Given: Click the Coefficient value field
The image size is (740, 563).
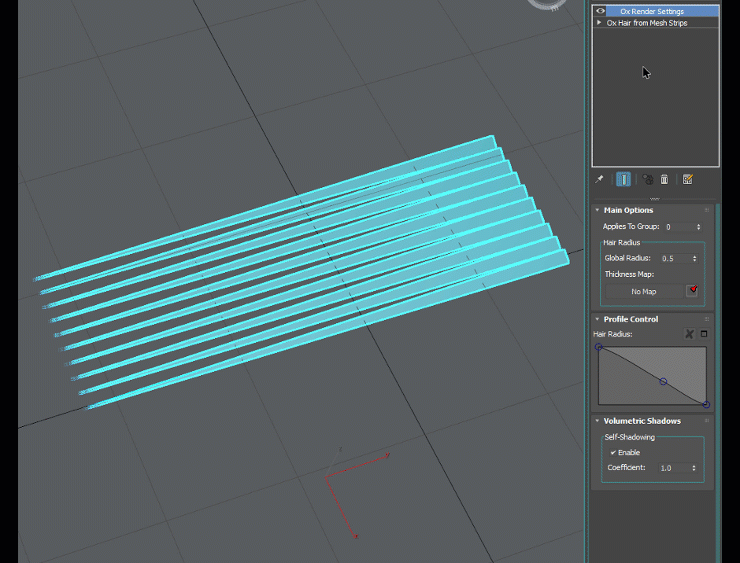Looking at the screenshot, I should click(672, 468).
